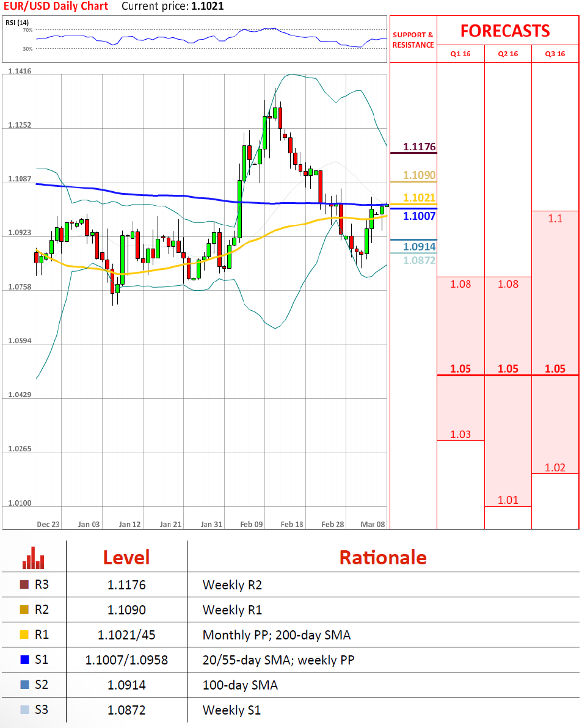This screenshot has height=728, width=582.
Task: Click the Q1 16 forecast value 1.08
Action: point(460,284)
